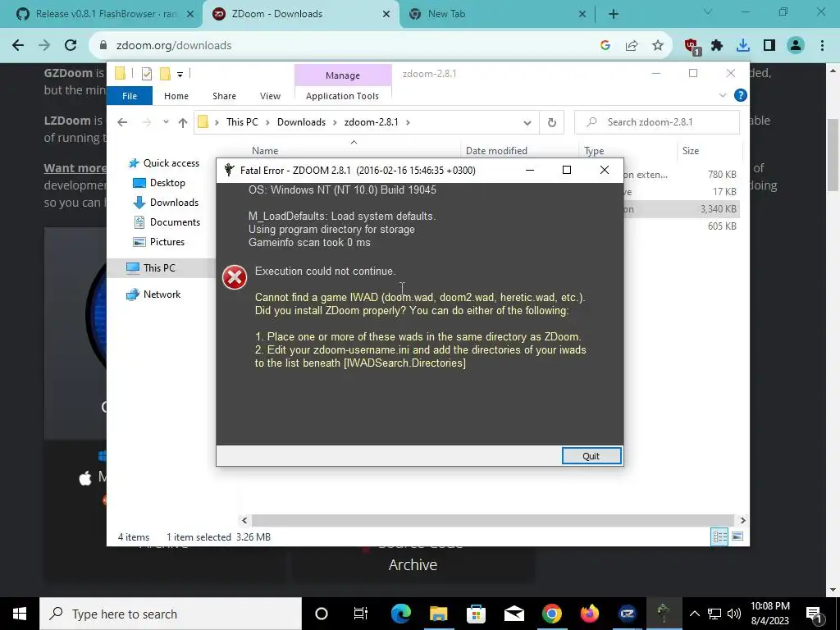Click the red error icon in ZDoom dialog
This screenshot has height=630, width=840.
(x=235, y=277)
